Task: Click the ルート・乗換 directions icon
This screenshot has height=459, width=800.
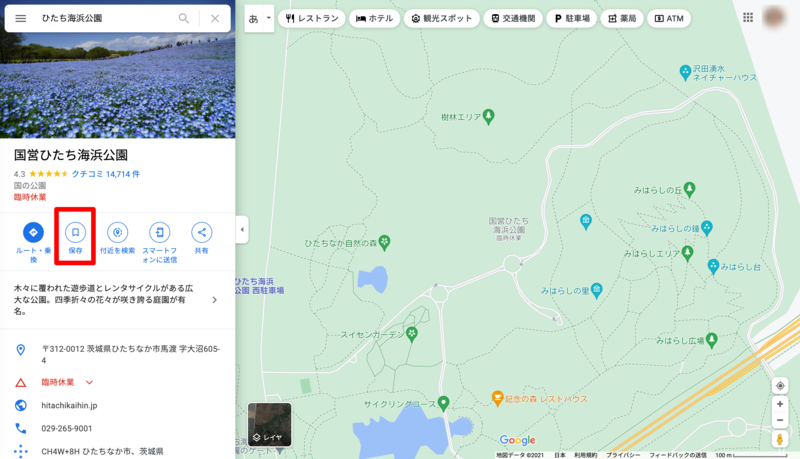Action: click(33, 233)
